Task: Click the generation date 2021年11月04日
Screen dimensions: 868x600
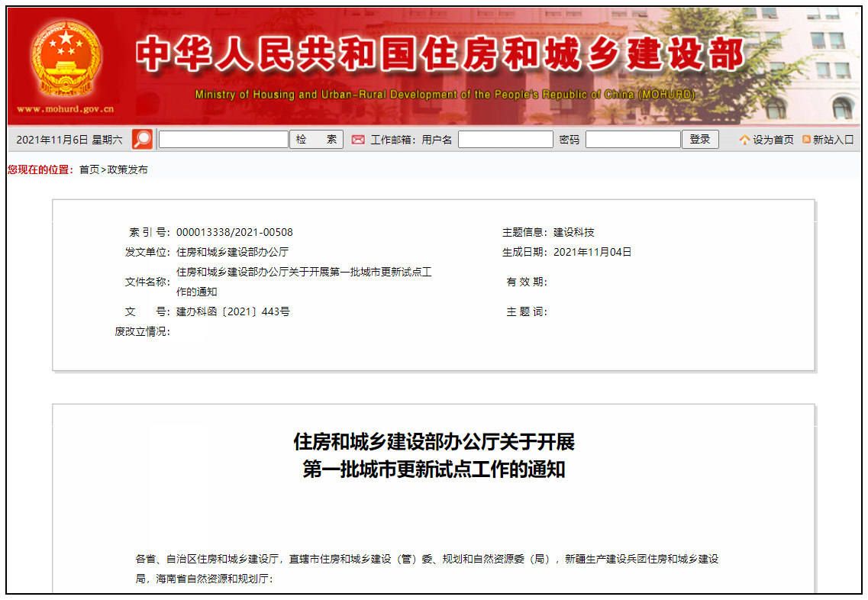Action: click(592, 253)
